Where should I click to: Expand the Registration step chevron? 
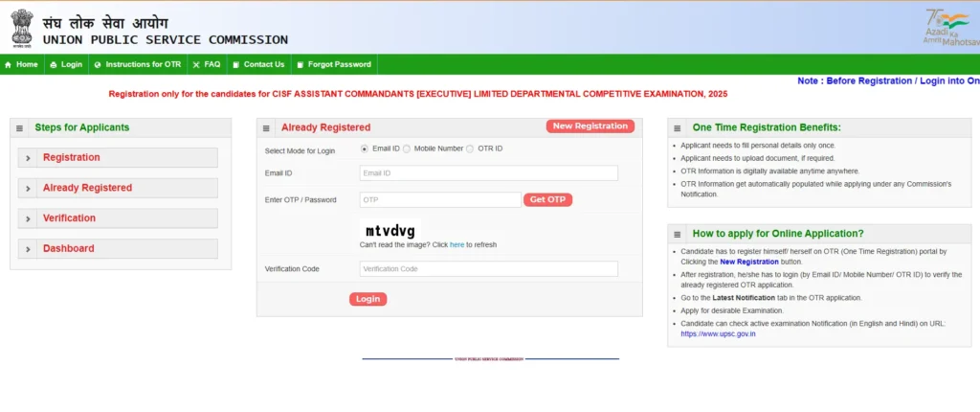point(28,158)
